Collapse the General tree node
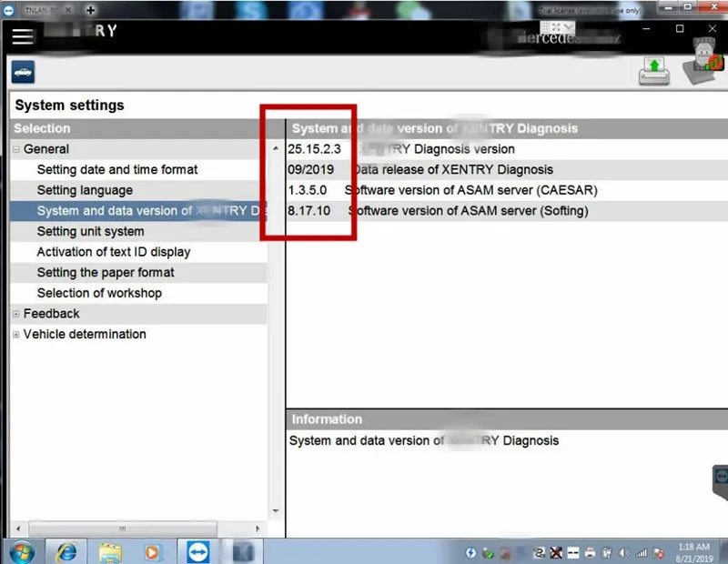This screenshot has height=564, width=728. coord(15,149)
